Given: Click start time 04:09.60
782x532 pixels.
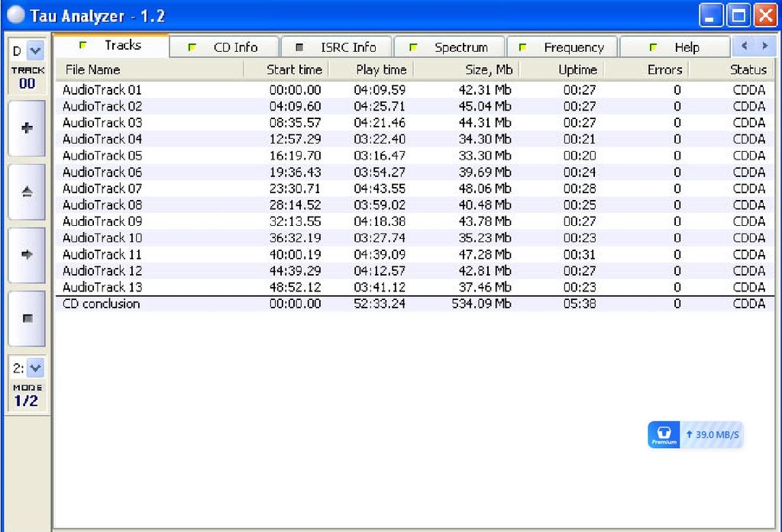Looking at the screenshot, I should click(x=296, y=107).
